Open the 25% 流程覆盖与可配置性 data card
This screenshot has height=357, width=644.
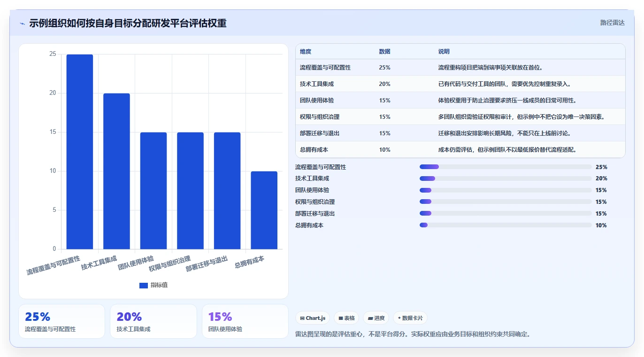[x=61, y=321]
